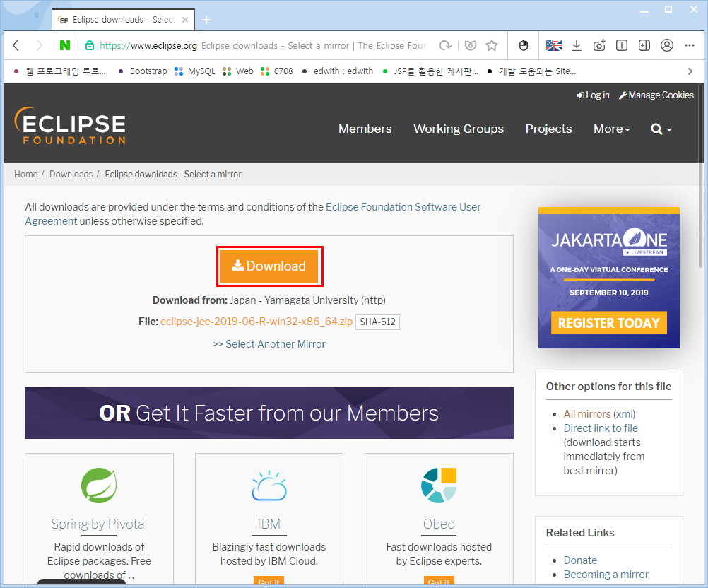708x588 pixels.
Task: Click the IBM cloud logo
Action: click(x=269, y=486)
